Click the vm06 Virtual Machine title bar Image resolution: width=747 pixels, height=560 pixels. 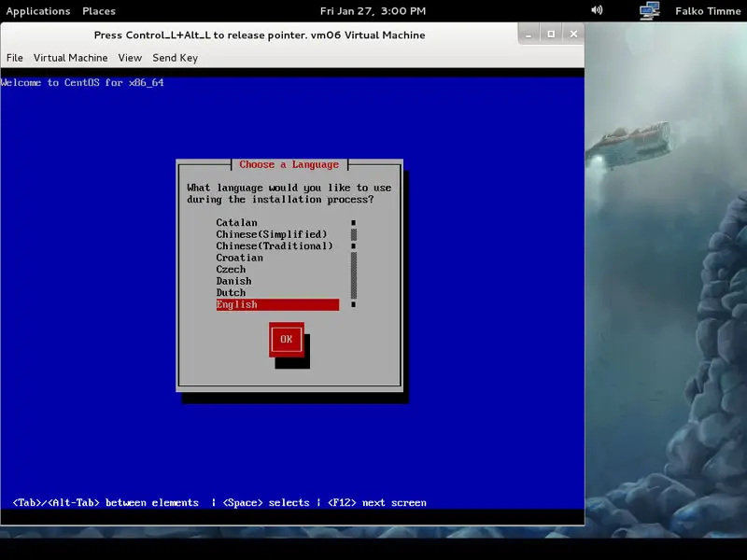[x=260, y=35]
